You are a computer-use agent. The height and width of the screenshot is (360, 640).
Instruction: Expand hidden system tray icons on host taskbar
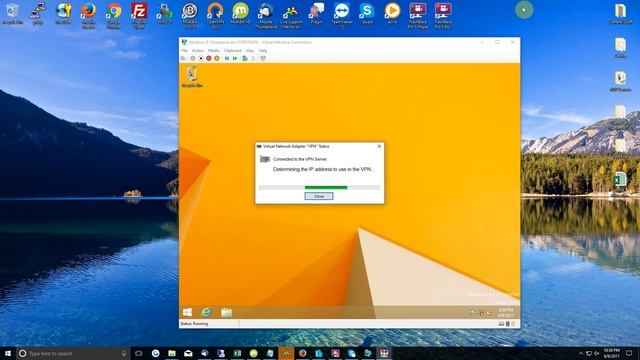coord(581,353)
